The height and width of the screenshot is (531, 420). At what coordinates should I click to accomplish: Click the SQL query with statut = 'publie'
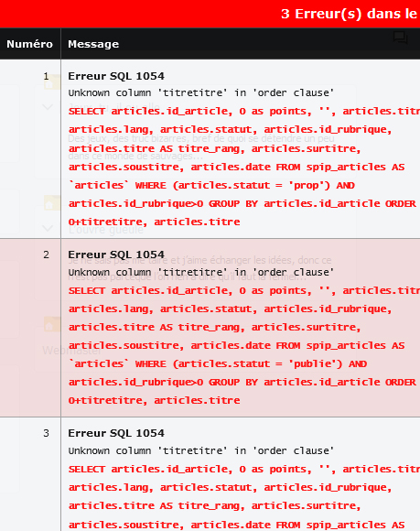(x=243, y=345)
